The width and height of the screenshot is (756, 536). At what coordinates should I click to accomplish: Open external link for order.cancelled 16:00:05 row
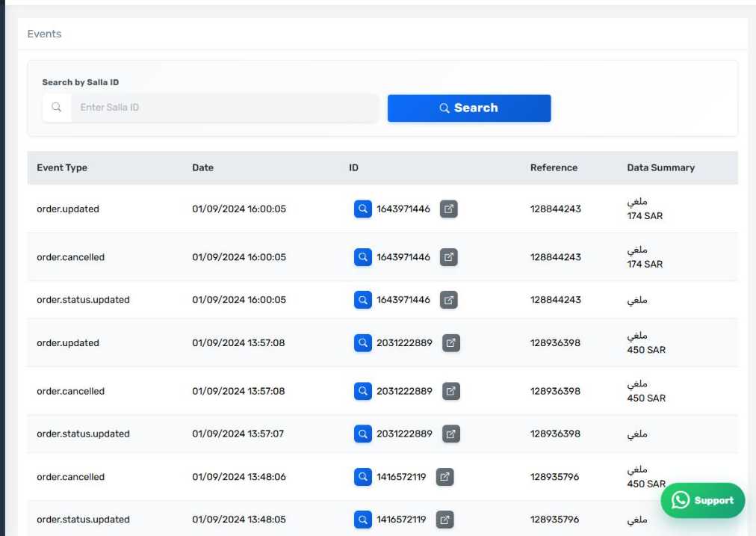(x=448, y=257)
